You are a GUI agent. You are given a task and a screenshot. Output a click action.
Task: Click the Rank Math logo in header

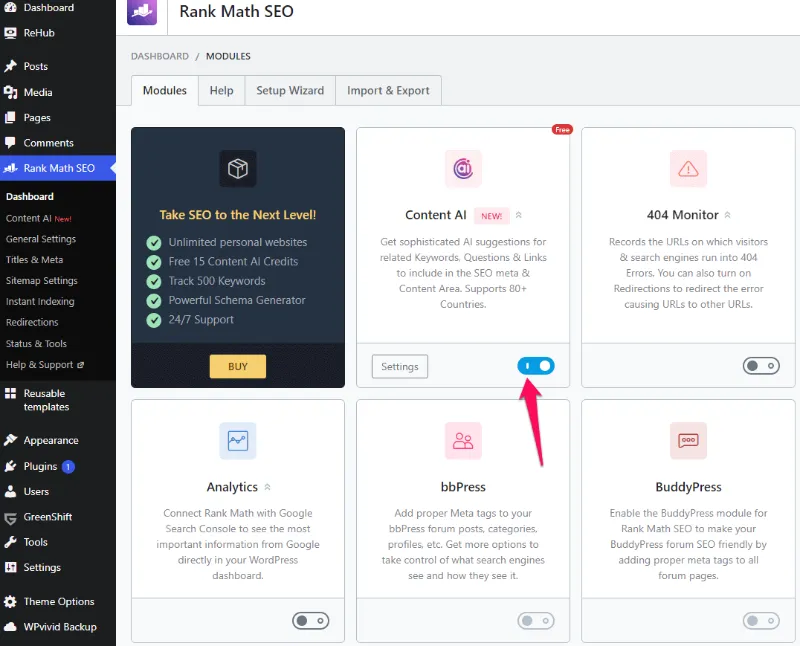(x=143, y=13)
